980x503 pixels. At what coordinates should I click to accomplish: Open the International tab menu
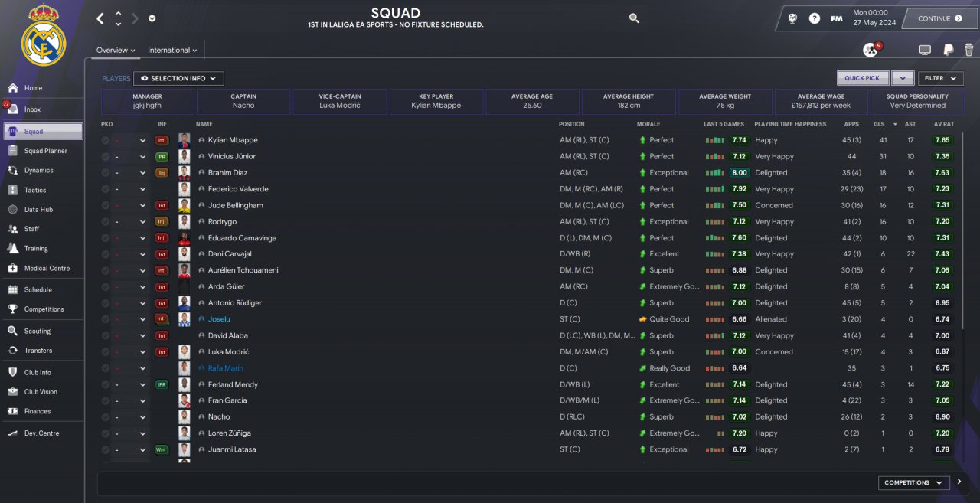pyautogui.click(x=172, y=50)
